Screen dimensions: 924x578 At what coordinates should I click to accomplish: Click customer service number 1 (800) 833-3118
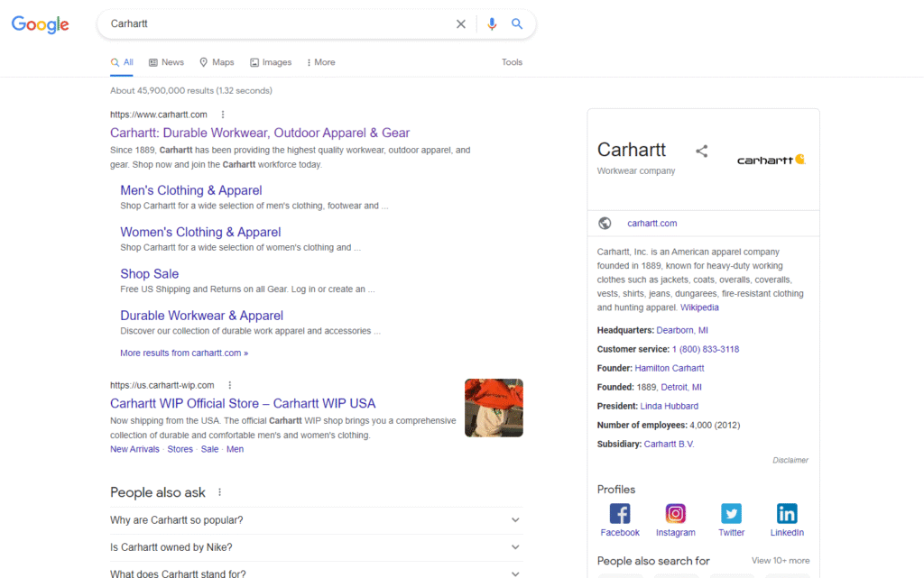(706, 350)
